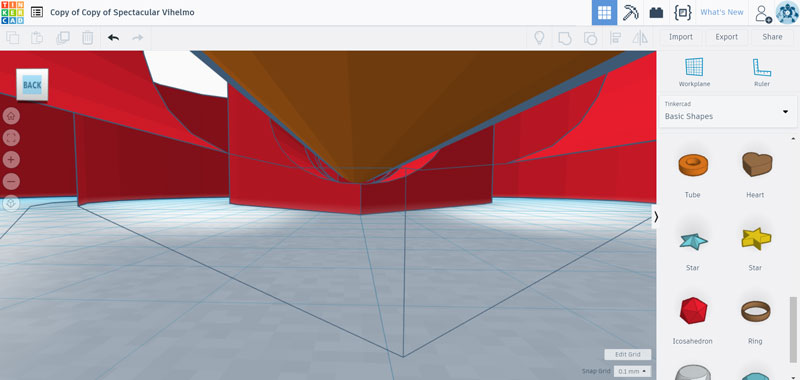Select the Ruler tool
Viewport: 800px width, 380px height.
point(761,72)
